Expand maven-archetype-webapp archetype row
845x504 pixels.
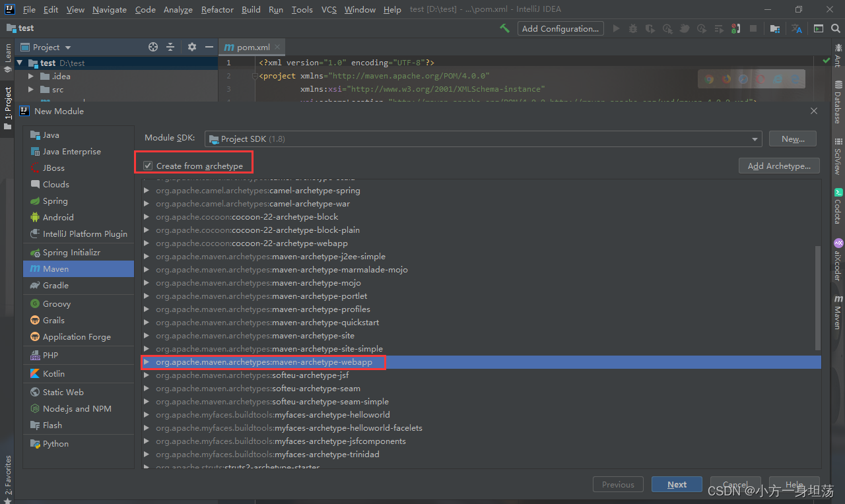(x=147, y=362)
